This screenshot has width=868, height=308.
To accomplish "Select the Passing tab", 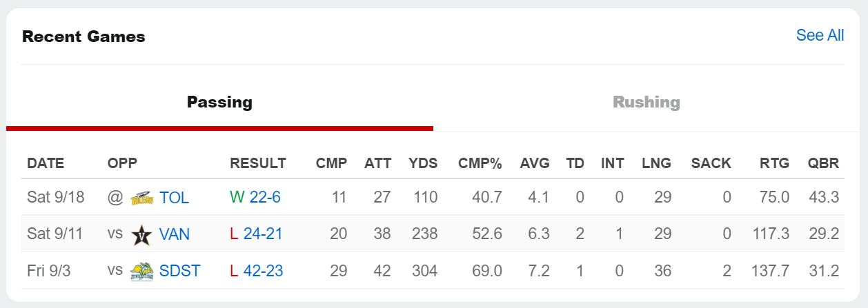I will [219, 103].
